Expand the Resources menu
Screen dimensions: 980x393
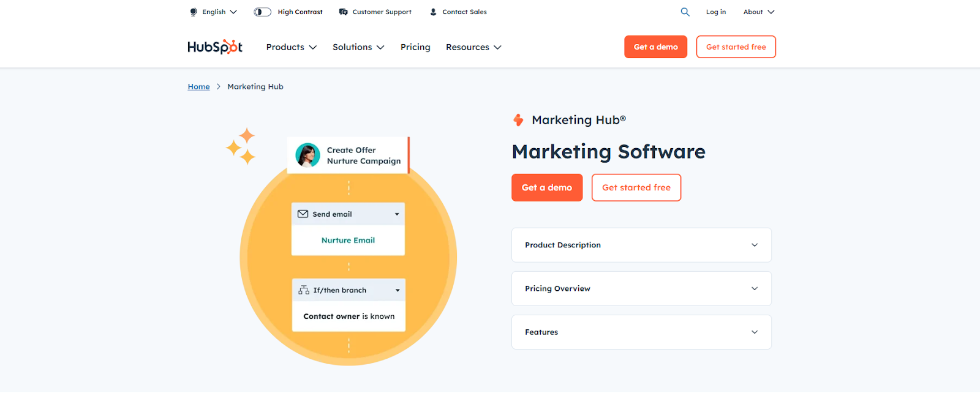[473, 47]
